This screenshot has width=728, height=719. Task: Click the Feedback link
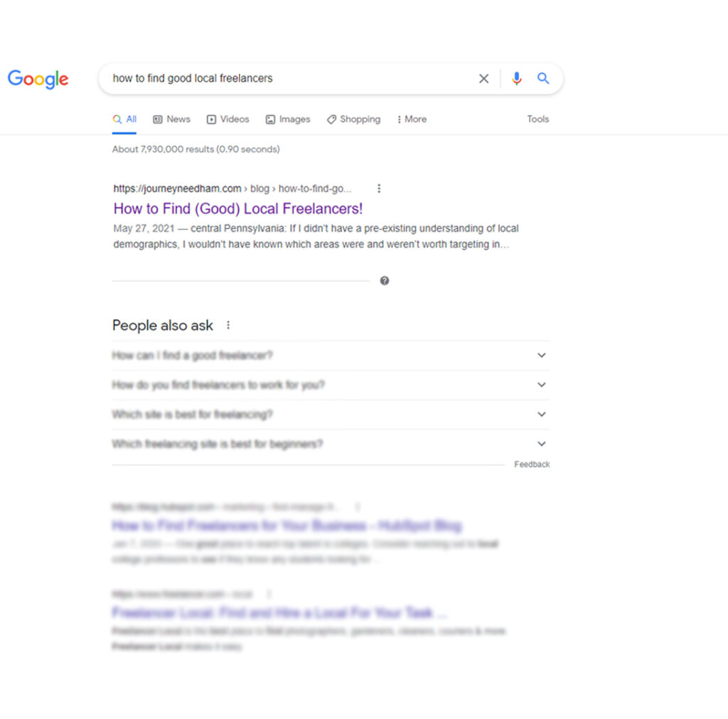pos(532,464)
